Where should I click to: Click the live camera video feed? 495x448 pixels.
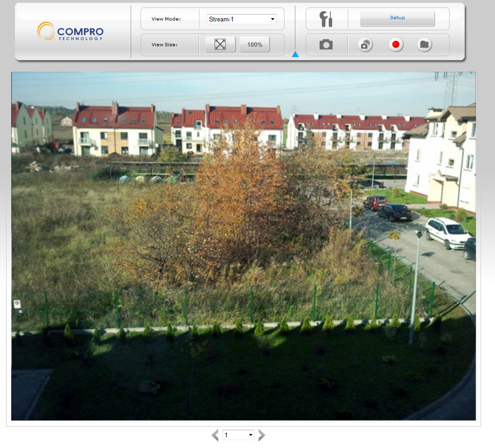coord(244,246)
